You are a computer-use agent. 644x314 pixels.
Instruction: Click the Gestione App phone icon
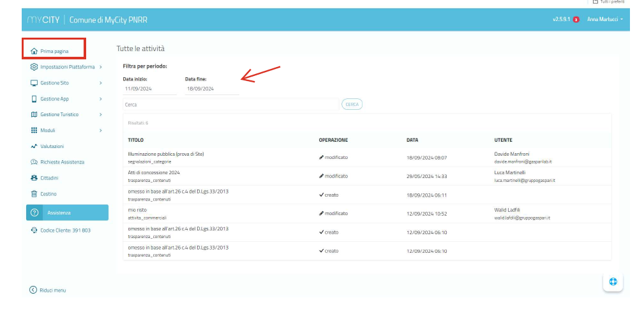34,99
